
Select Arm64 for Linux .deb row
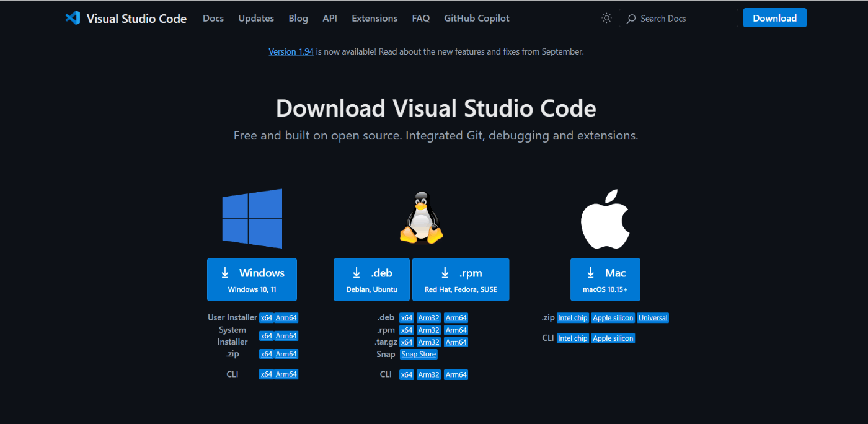tap(456, 318)
